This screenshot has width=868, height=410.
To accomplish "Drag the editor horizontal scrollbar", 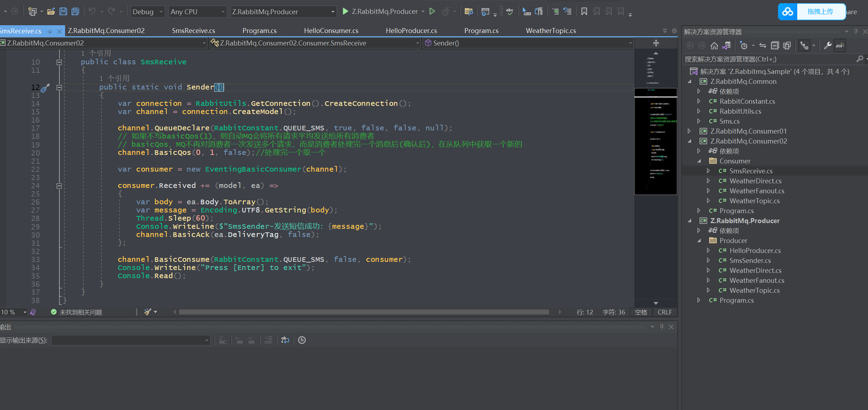I will pyautogui.click(x=367, y=312).
